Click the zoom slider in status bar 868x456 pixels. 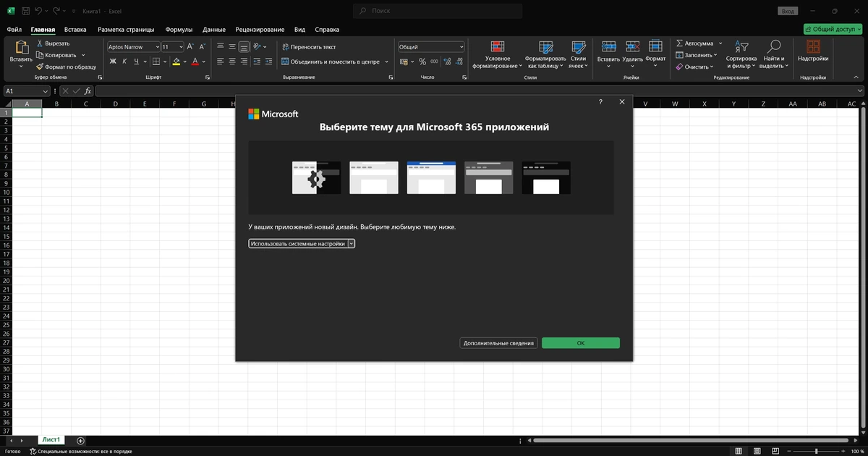(x=816, y=451)
